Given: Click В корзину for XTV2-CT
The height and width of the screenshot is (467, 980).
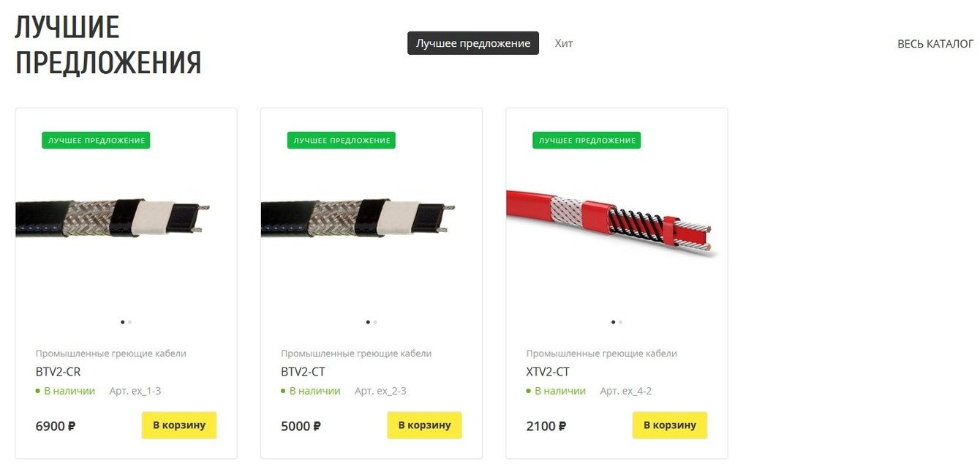Looking at the screenshot, I should coord(670,425).
